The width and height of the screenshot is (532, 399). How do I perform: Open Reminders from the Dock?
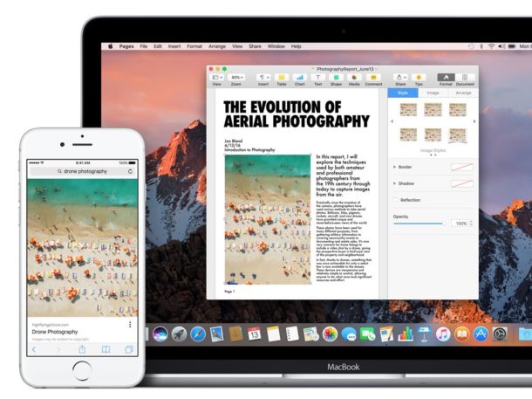pos(292,334)
